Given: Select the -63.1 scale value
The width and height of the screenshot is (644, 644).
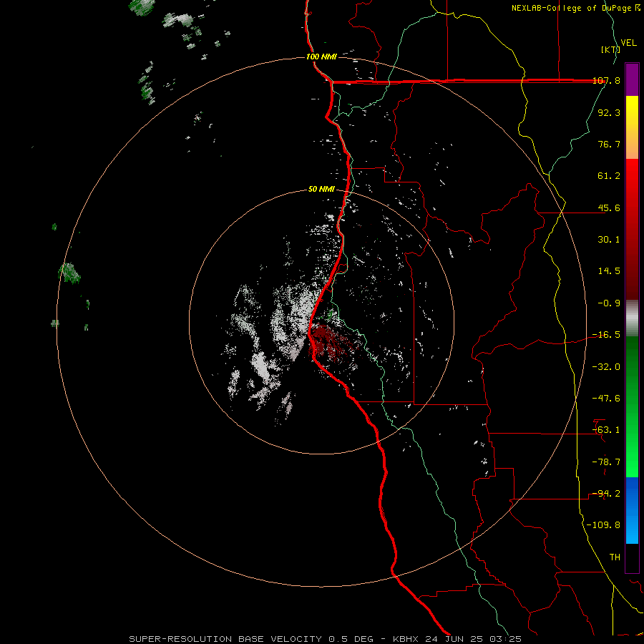Looking at the screenshot, I should point(606,430).
